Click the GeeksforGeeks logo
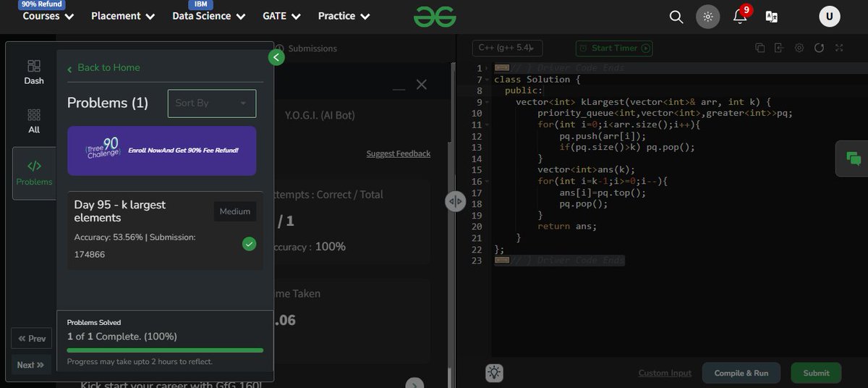 coord(435,16)
